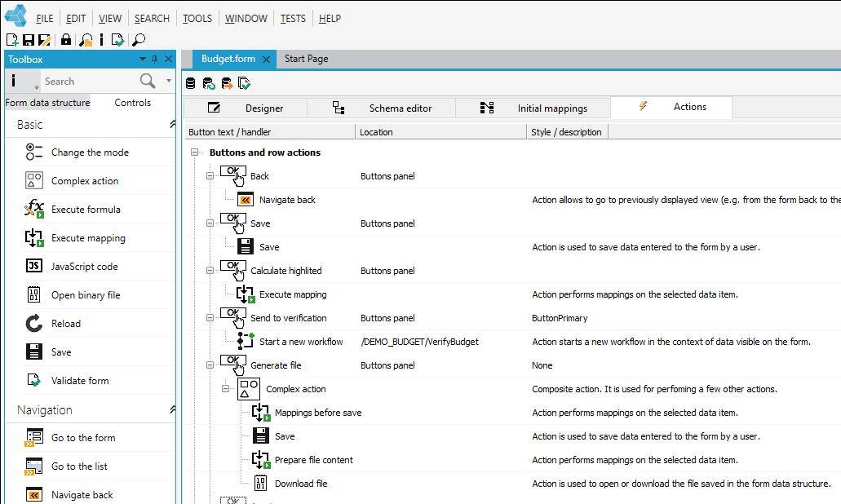
Task: Select Go to the form in Toolbox
Action: pyautogui.click(x=83, y=437)
